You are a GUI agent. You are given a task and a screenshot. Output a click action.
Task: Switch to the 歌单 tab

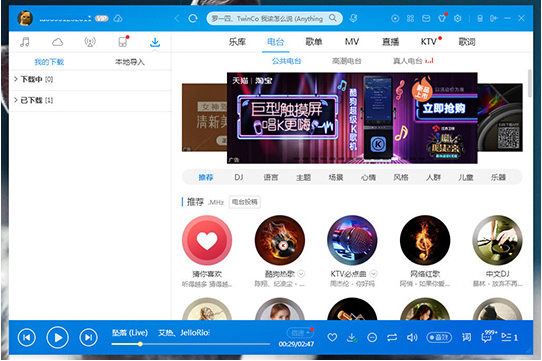point(314,42)
